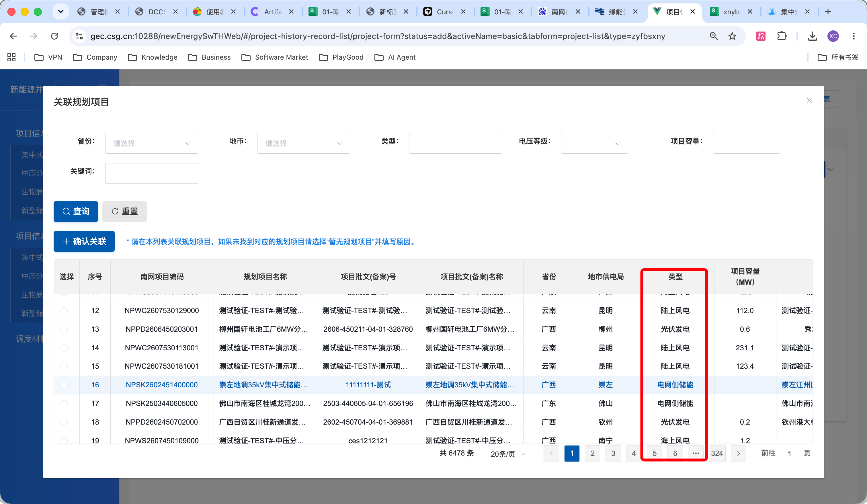Click approval number 2503-440605-04-01-656196
The height and width of the screenshot is (504, 867).
(368, 404)
